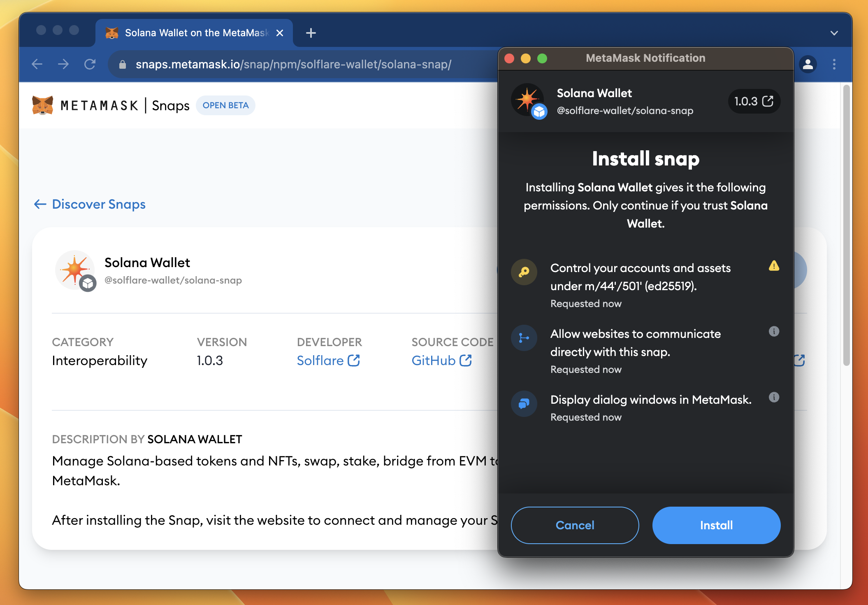The height and width of the screenshot is (605, 868).
Task: Click the browser forward arrow
Action: [x=63, y=64]
